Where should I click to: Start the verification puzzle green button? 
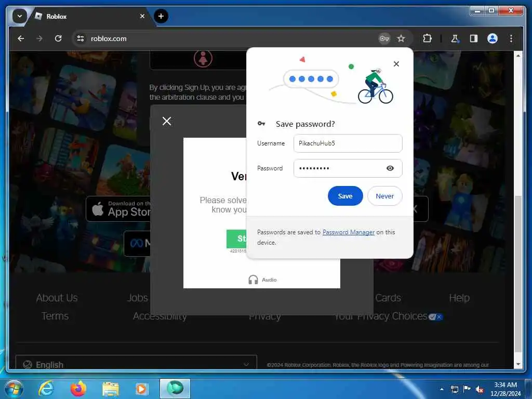[x=236, y=238]
